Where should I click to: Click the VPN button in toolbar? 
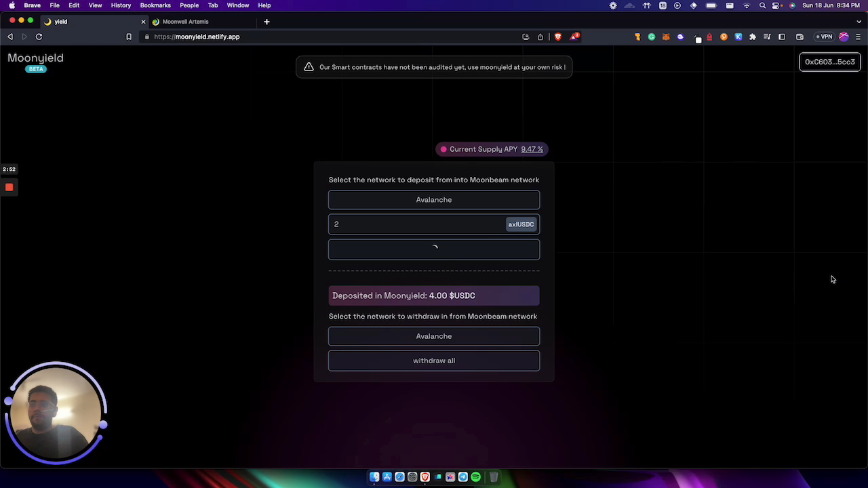(x=825, y=37)
